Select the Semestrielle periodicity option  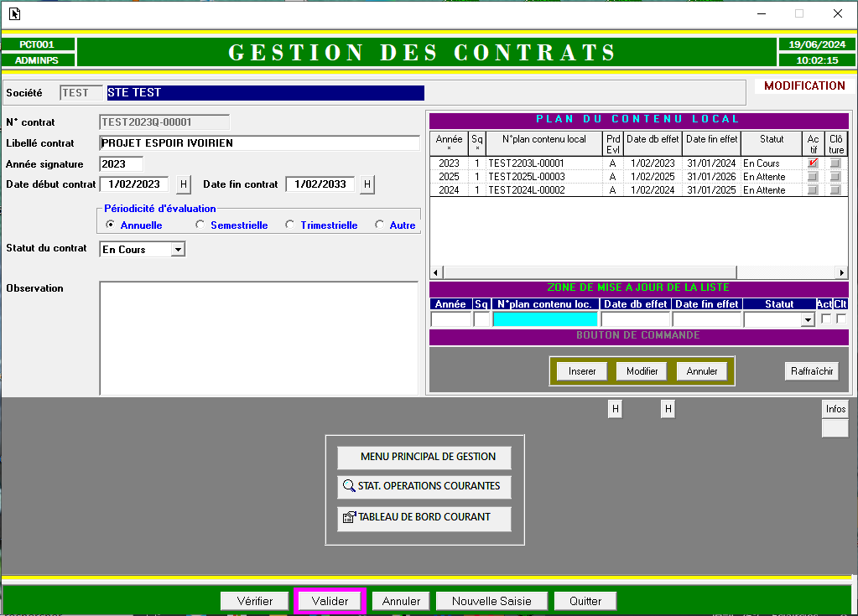(x=200, y=225)
